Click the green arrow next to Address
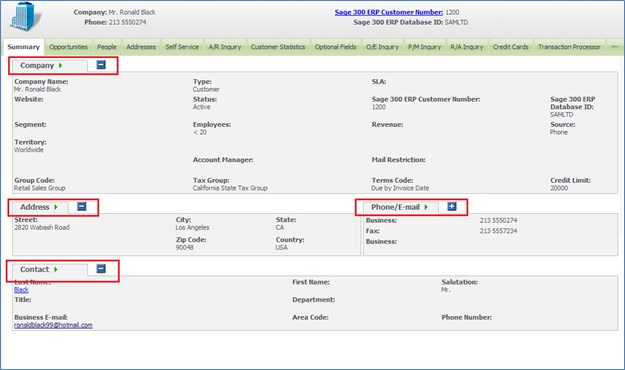This screenshot has height=370, width=625. click(56, 207)
